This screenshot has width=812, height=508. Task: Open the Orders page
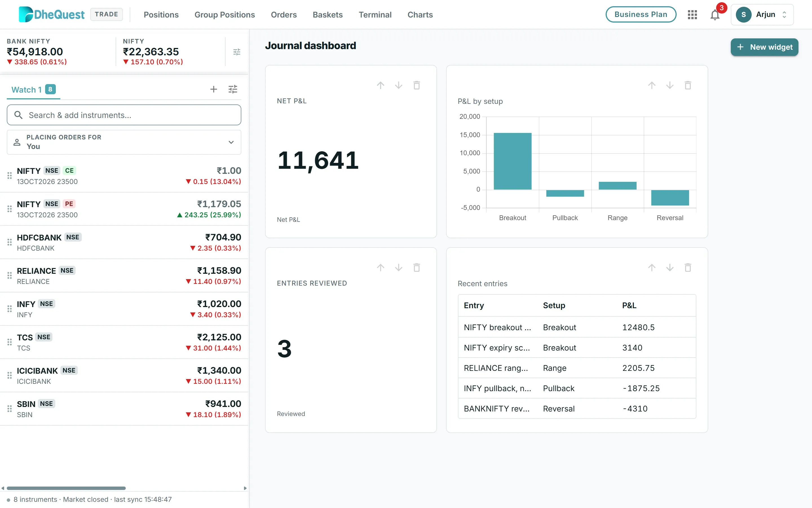[x=284, y=15]
